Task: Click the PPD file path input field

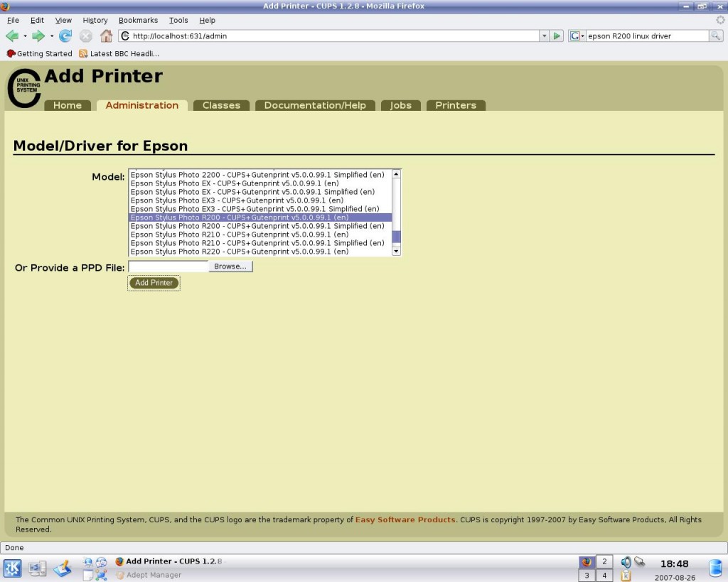Action: coord(168,266)
